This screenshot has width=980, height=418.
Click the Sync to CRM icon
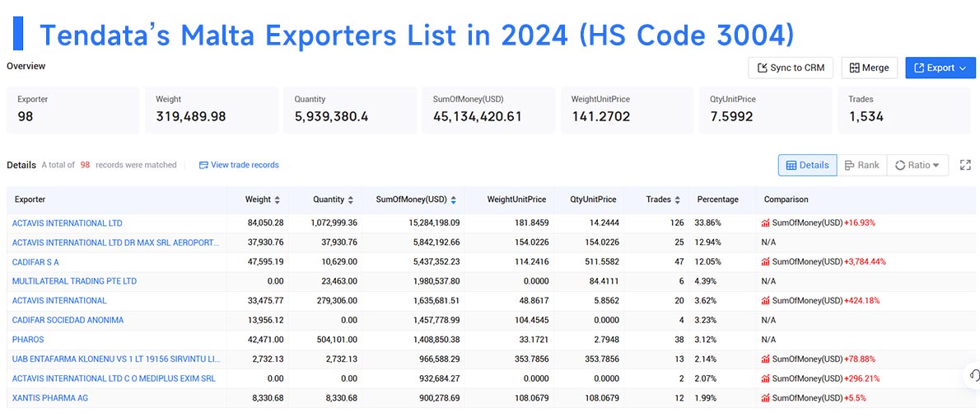pos(762,68)
